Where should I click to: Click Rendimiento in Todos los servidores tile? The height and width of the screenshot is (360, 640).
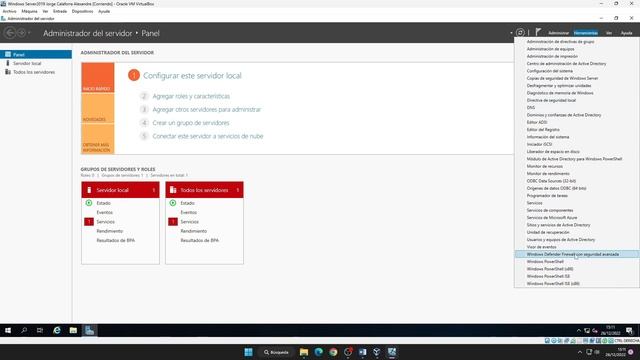coord(193,231)
